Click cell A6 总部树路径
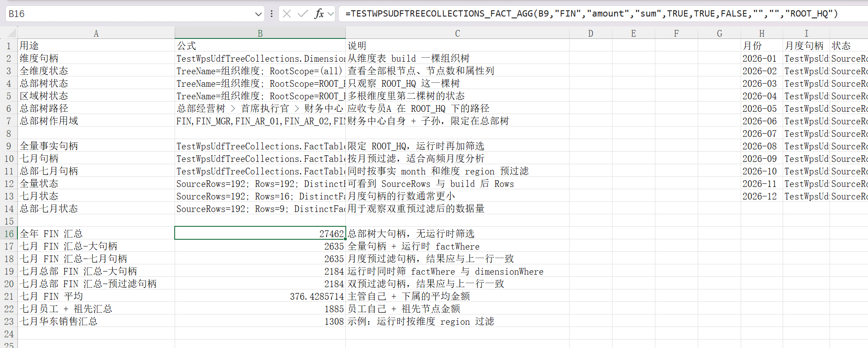The height and width of the screenshot is (348, 868). pyautogui.click(x=96, y=108)
